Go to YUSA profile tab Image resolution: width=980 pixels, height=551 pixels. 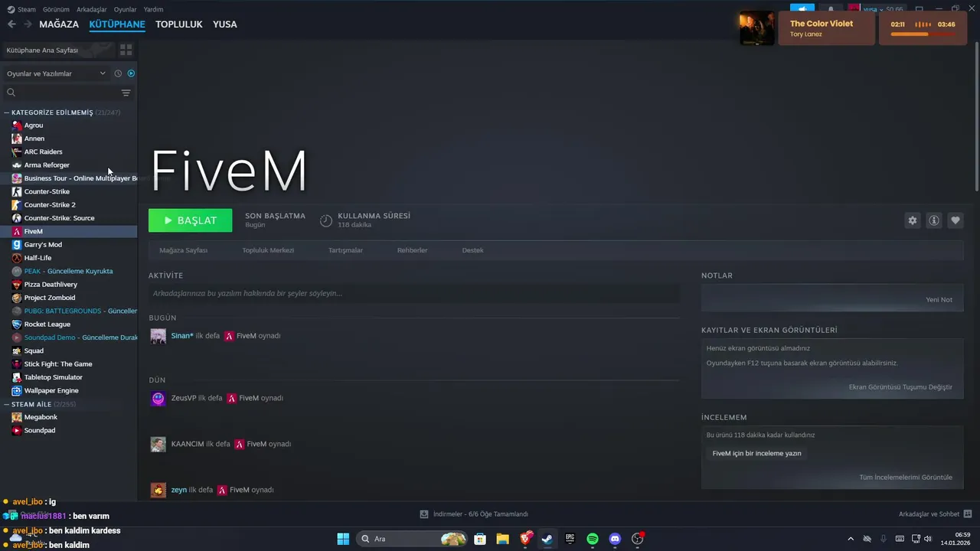(225, 24)
